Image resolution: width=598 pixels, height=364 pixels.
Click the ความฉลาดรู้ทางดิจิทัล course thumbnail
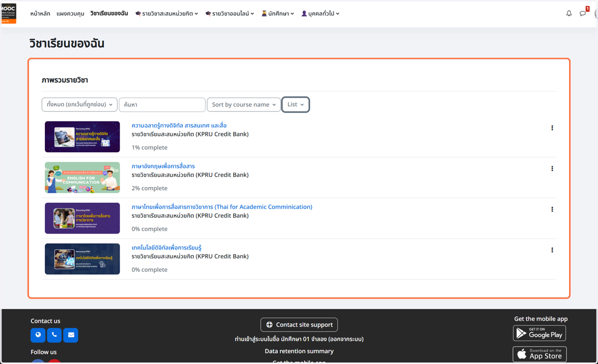tap(82, 137)
